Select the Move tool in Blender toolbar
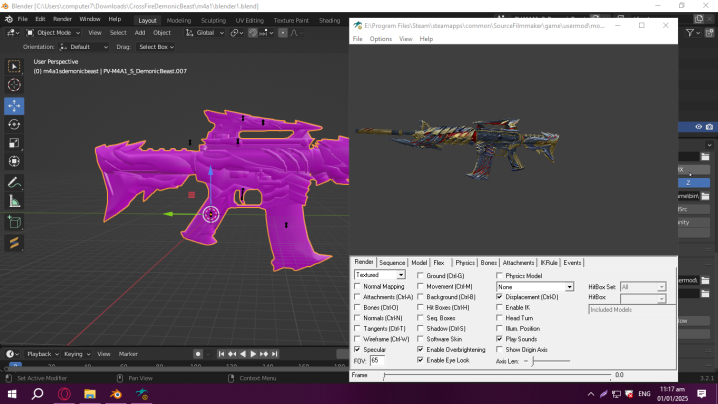 coord(14,105)
